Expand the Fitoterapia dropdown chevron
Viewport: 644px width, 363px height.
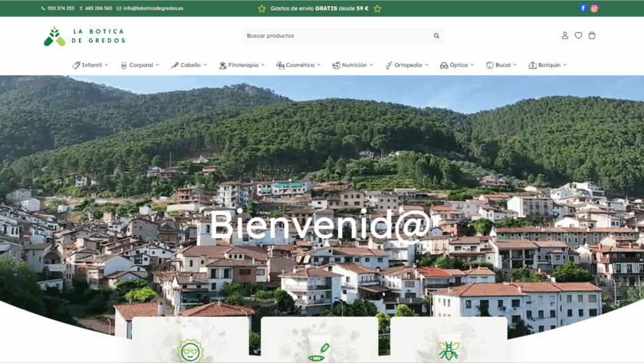tap(263, 65)
